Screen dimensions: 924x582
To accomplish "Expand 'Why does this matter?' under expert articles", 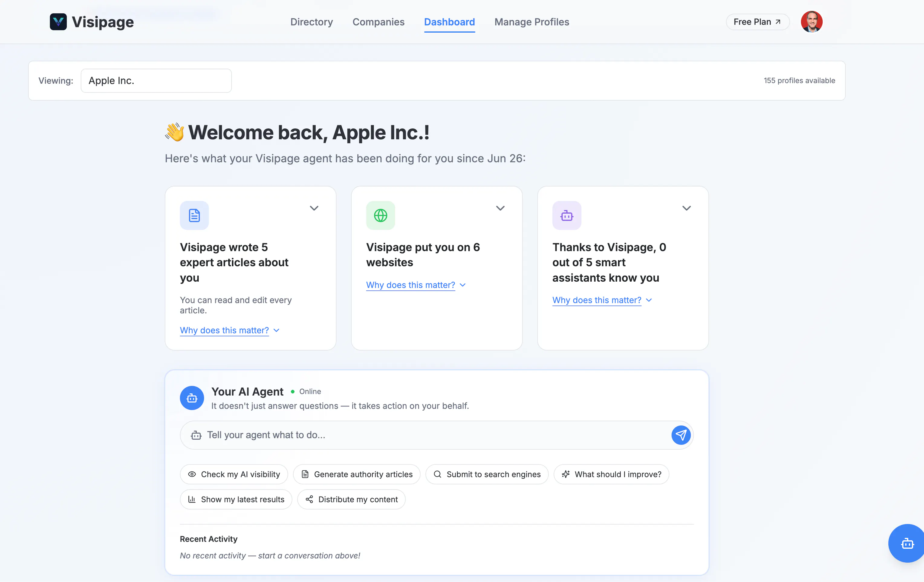I will pyautogui.click(x=230, y=331).
